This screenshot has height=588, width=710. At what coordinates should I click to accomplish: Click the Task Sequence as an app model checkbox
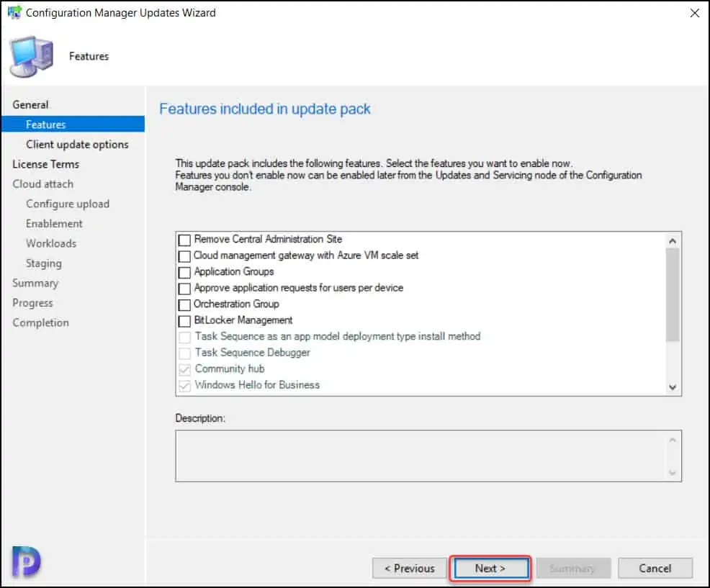184,338
